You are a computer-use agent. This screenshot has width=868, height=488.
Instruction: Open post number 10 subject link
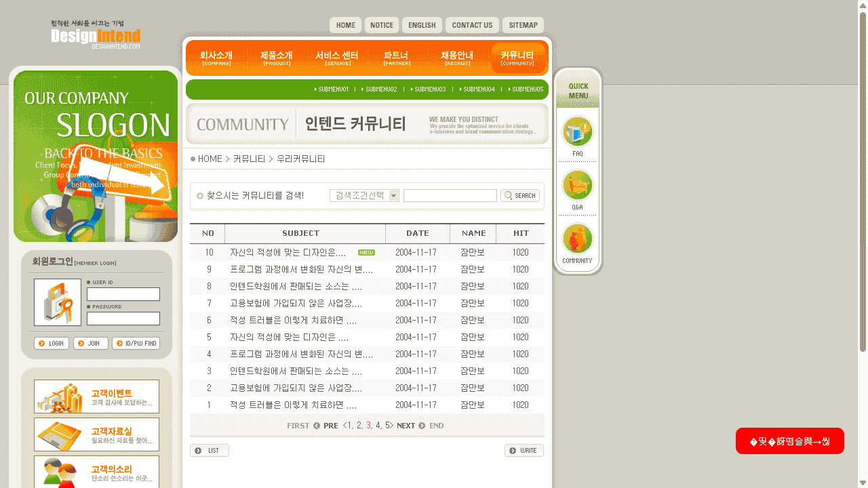click(288, 252)
